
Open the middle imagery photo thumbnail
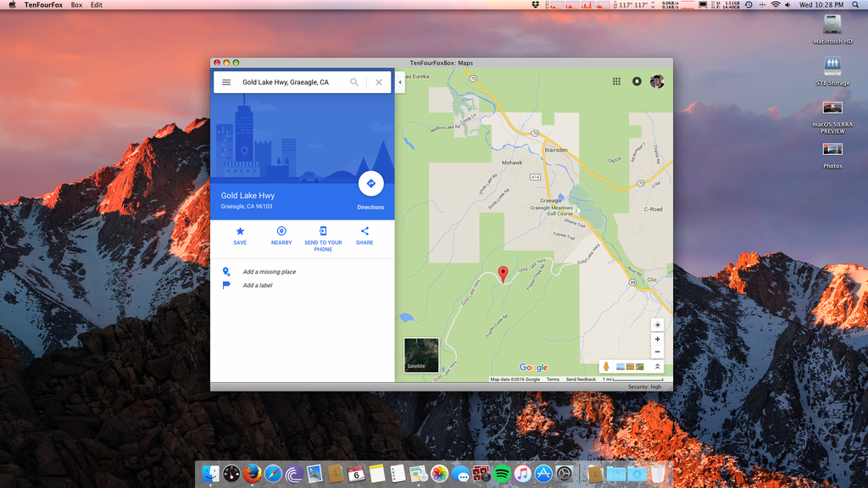tap(630, 367)
